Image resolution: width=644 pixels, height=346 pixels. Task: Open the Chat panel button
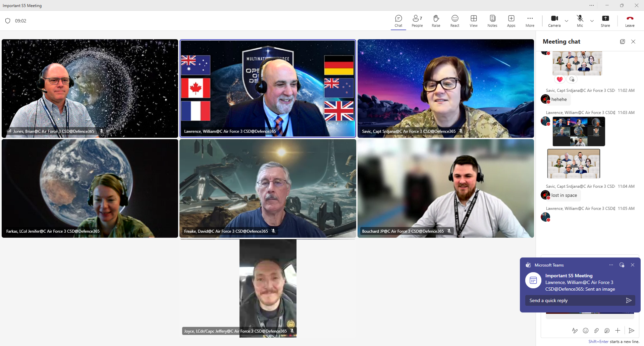point(398,21)
